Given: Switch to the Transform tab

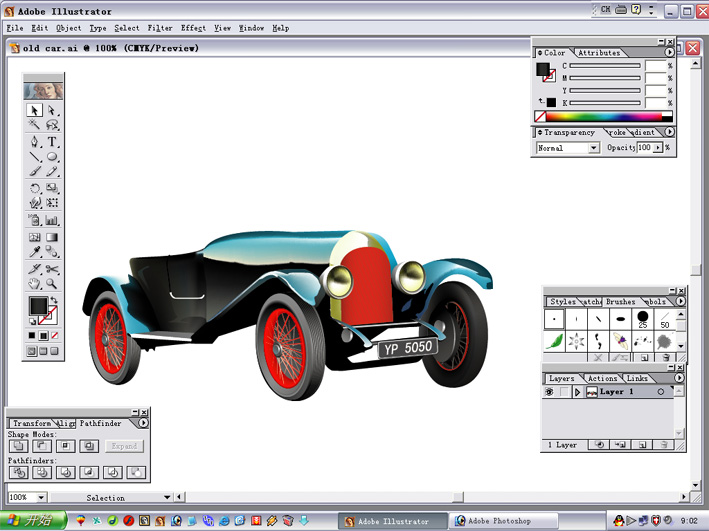Looking at the screenshot, I should point(32,423).
